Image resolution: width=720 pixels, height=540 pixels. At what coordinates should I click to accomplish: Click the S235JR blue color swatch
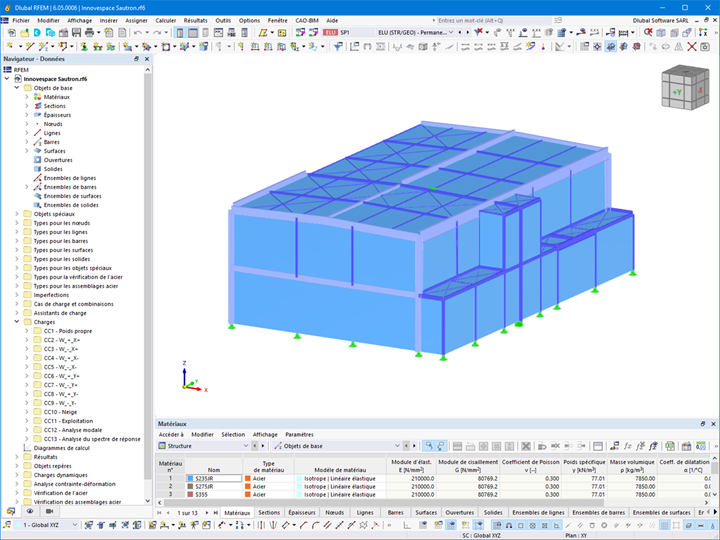tap(191, 478)
